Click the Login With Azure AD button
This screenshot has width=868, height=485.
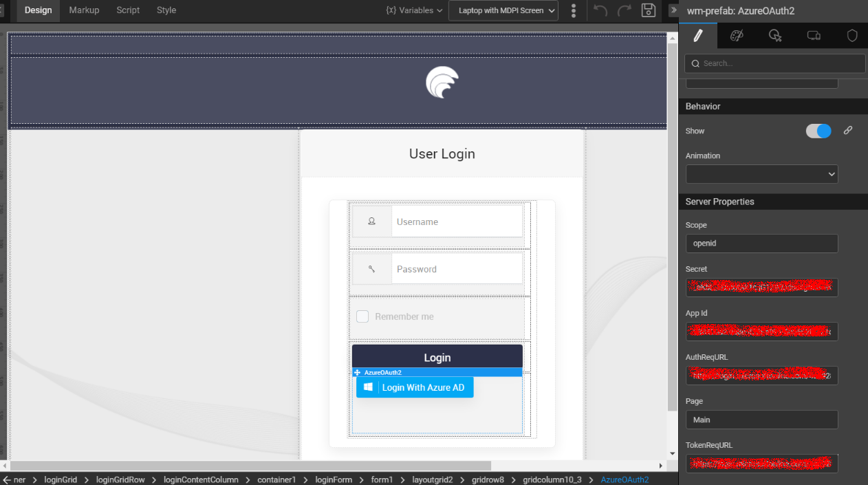[415, 387]
